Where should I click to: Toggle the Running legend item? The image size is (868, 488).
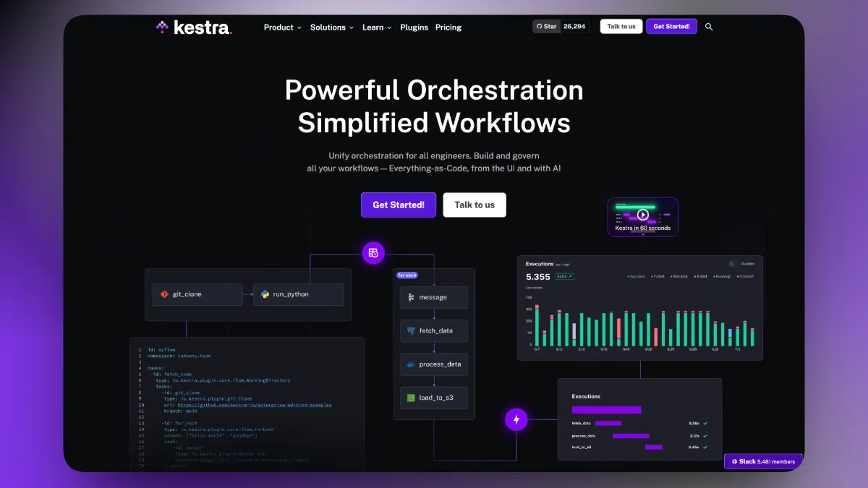tap(722, 276)
